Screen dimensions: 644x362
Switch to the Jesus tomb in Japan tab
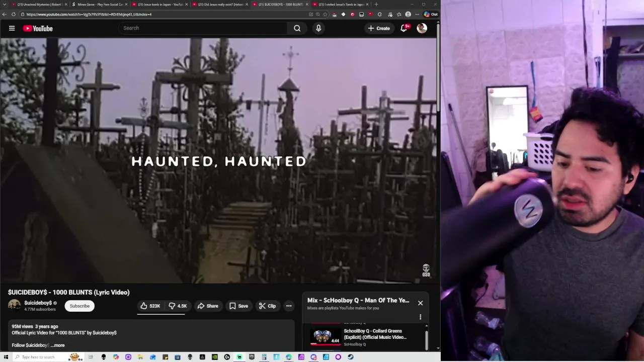160,5
